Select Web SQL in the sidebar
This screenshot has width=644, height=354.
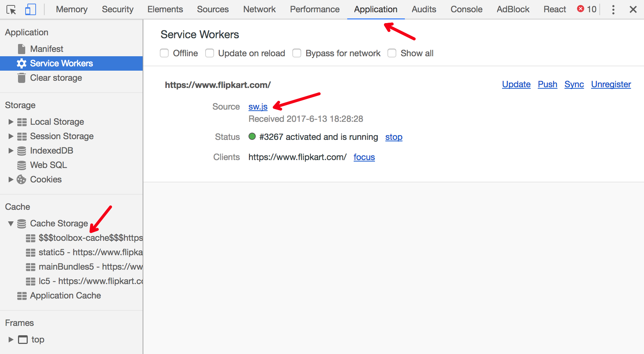(x=71, y=165)
